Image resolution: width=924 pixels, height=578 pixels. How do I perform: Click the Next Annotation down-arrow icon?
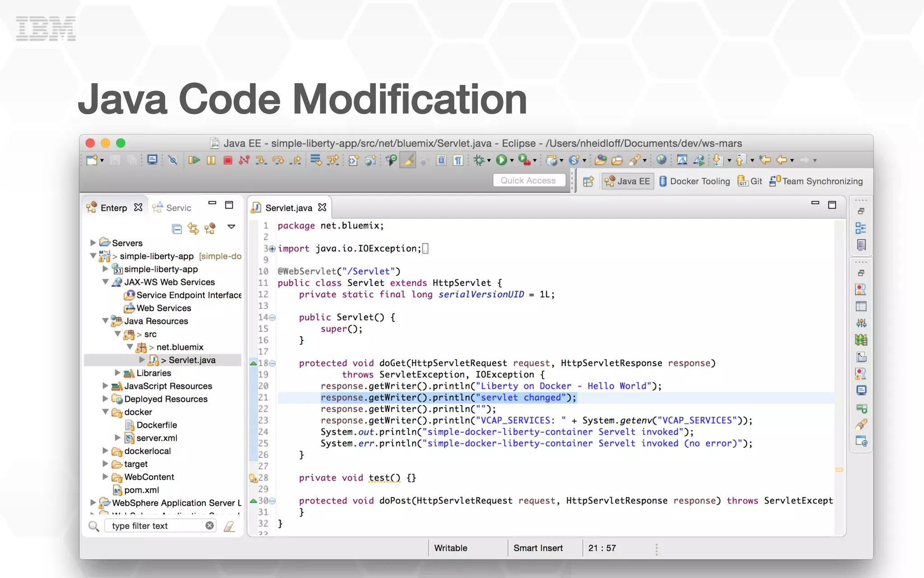[718, 160]
